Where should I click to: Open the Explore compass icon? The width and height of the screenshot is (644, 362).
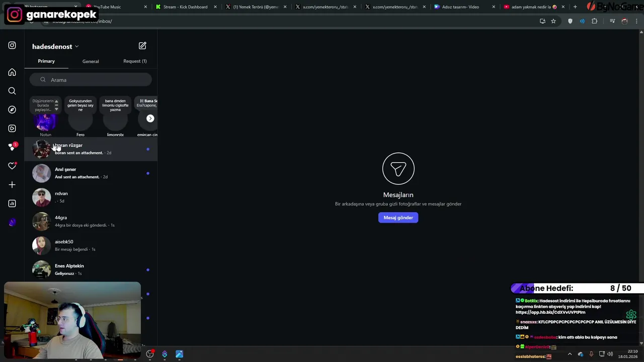tap(12, 110)
